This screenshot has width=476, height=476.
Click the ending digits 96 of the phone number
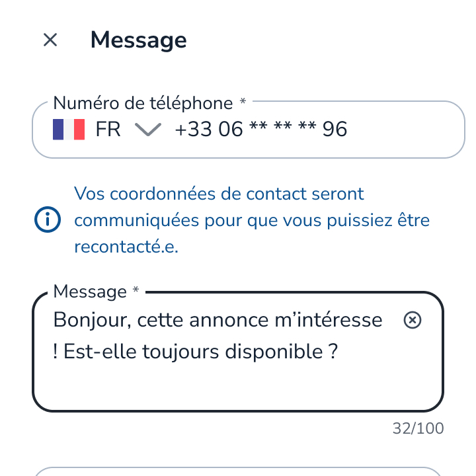click(x=335, y=129)
